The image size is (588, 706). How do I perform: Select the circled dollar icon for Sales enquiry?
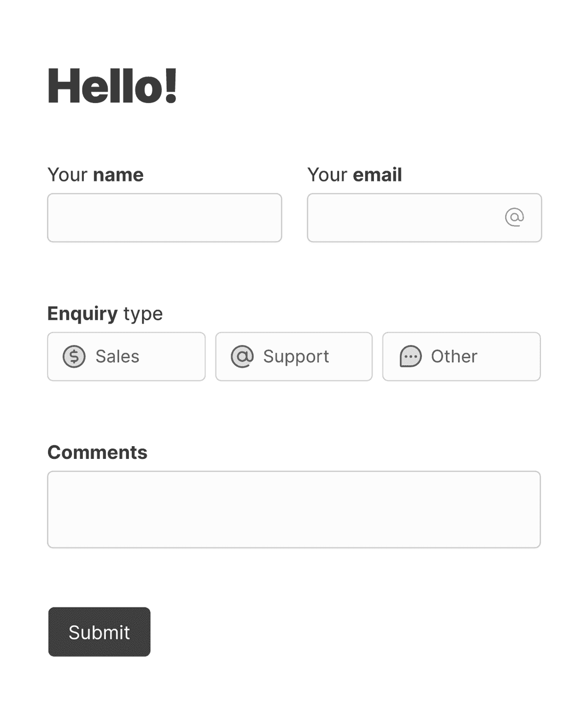73,356
